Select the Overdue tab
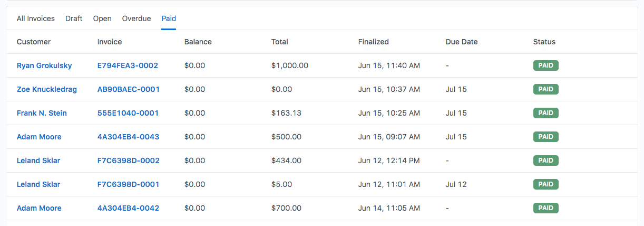 click(x=136, y=18)
